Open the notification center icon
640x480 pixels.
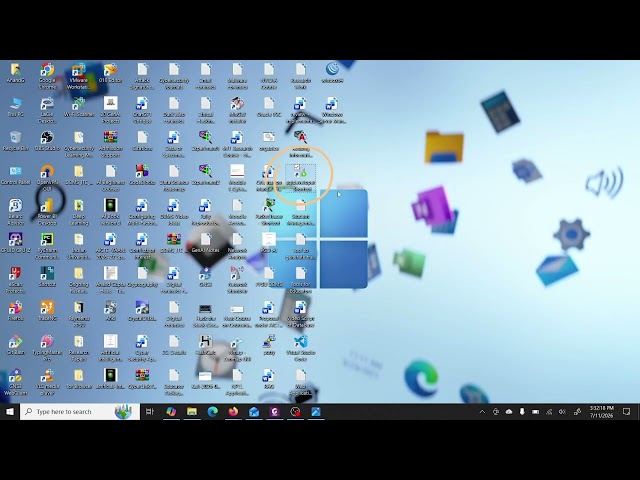point(627,412)
